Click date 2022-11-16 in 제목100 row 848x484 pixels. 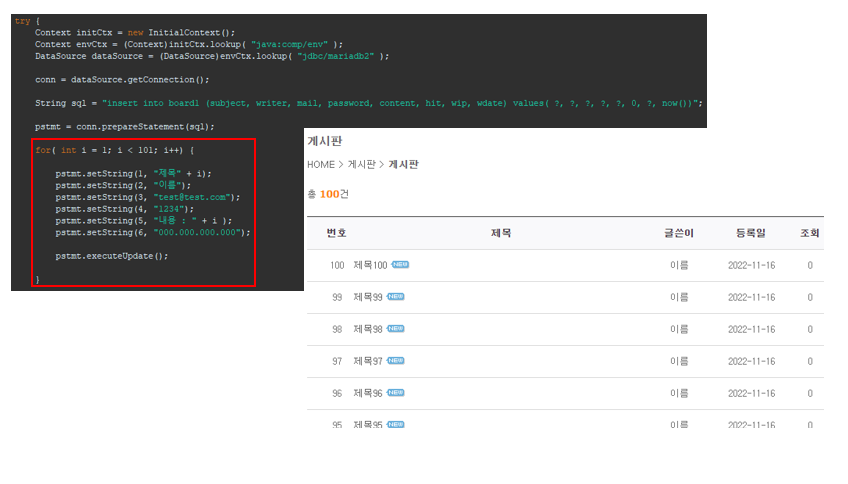click(751, 265)
